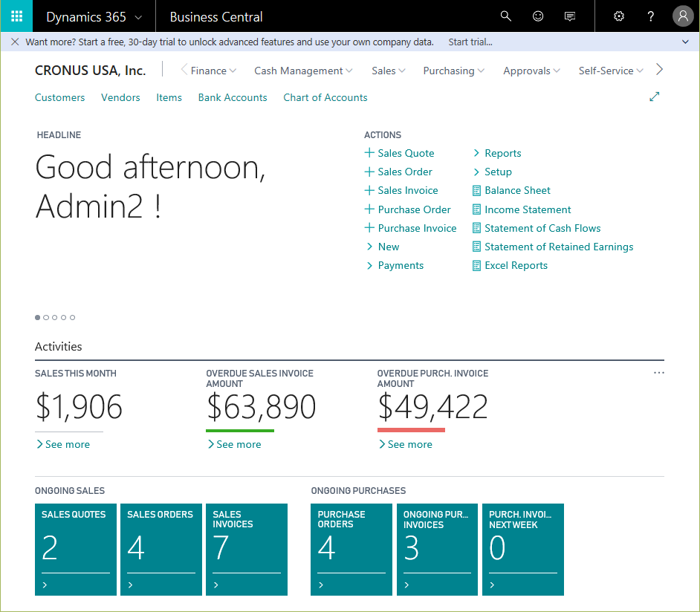Create a new Sales Quote
This screenshot has height=612, width=700.
(x=400, y=153)
